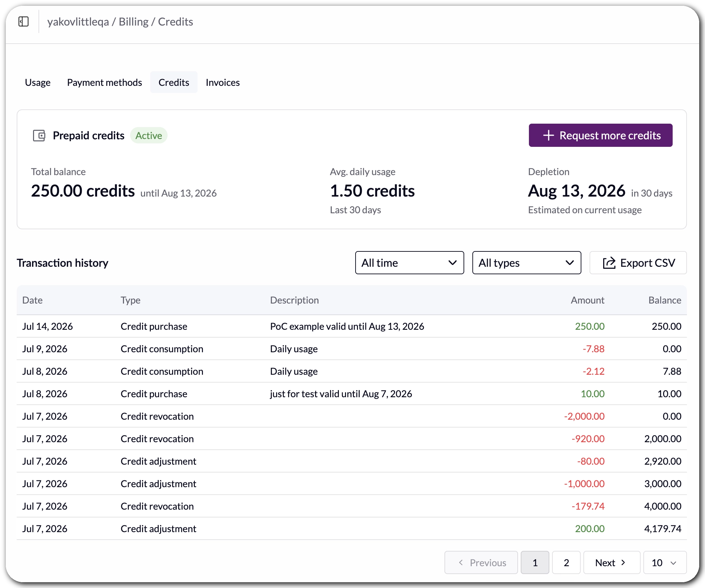Click the wallet icon beside Prepaid credits
This screenshot has width=705, height=588.
coord(39,136)
